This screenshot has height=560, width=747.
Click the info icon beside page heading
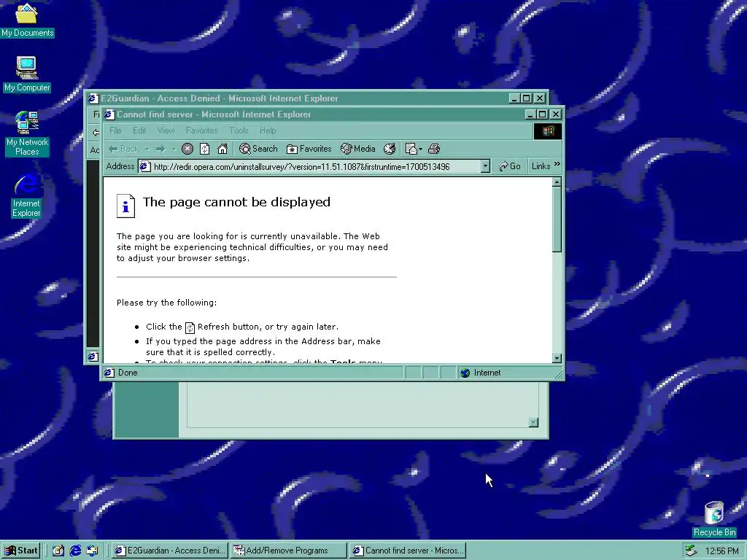[125, 206]
